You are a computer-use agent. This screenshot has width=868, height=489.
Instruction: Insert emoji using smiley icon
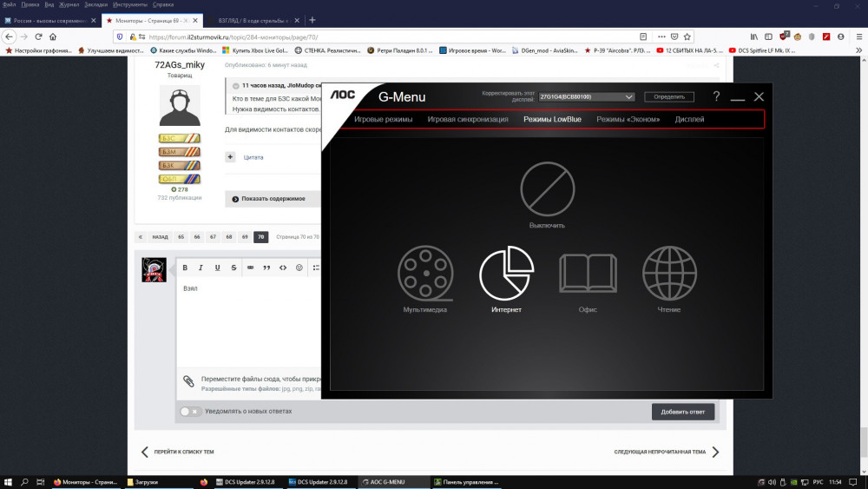coord(299,268)
